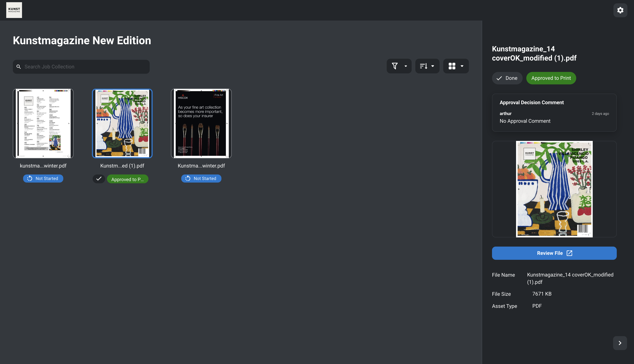Click the check icon in the Done chip
Image resolution: width=634 pixels, height=364 pixels.
click(x=499, y=78)
